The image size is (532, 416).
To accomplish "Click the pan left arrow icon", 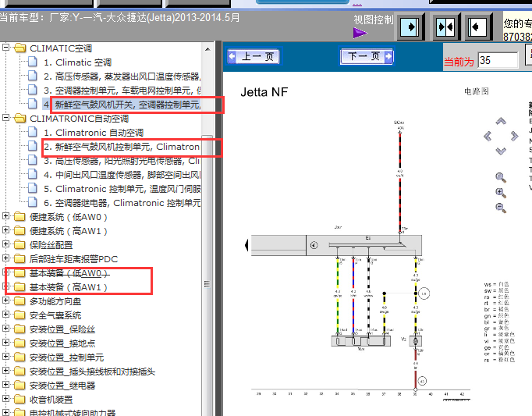I will click(488, 136).
